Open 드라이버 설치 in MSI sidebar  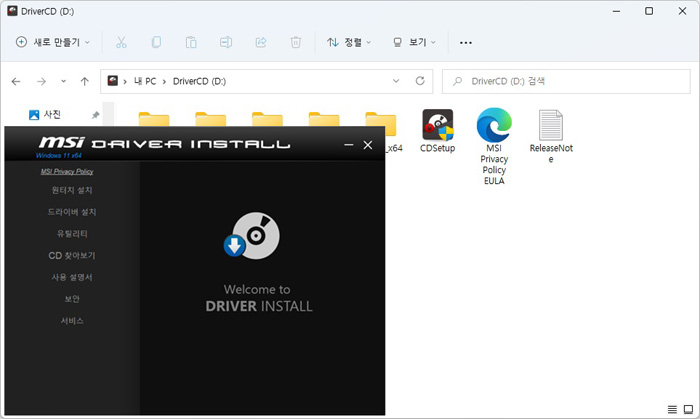(72, 212)
